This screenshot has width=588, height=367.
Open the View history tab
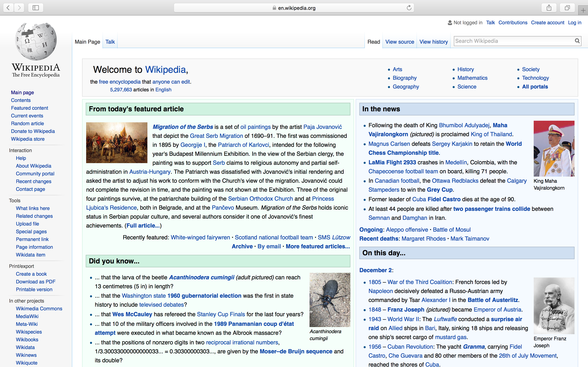[x=433, y=42]
